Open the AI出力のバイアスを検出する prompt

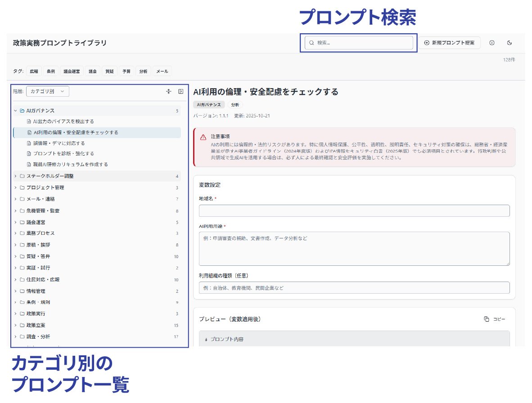coord(63,121)
